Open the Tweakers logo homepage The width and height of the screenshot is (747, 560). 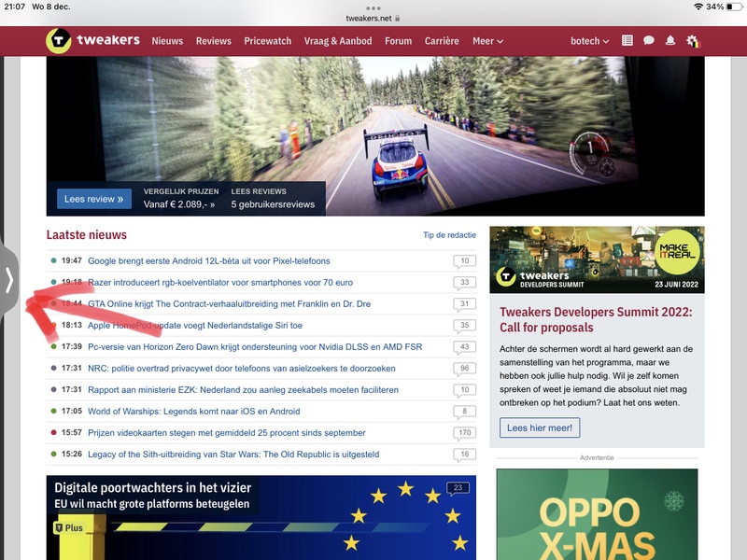pyautogui.click(x=92, y=40)
